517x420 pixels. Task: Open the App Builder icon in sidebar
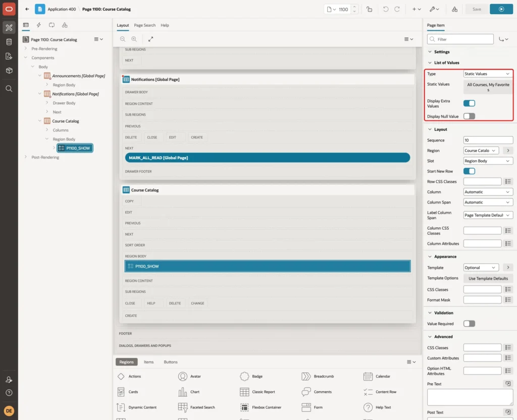pos(9,27)
